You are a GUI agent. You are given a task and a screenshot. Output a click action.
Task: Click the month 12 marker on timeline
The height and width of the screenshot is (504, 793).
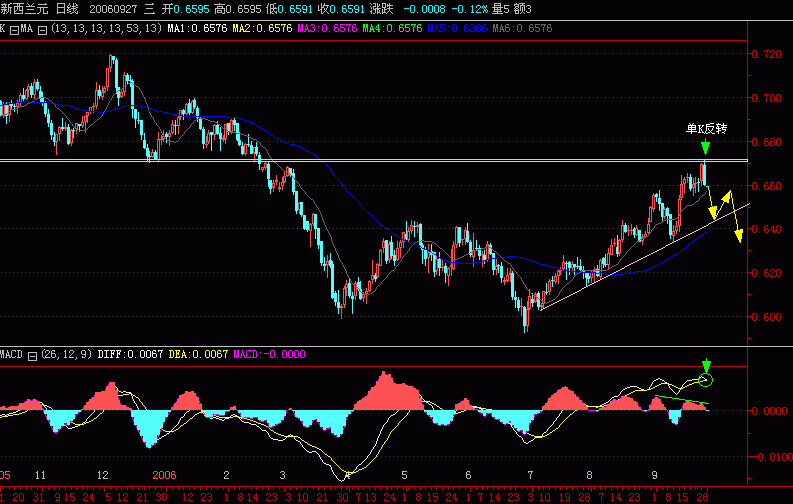point(103,475)
